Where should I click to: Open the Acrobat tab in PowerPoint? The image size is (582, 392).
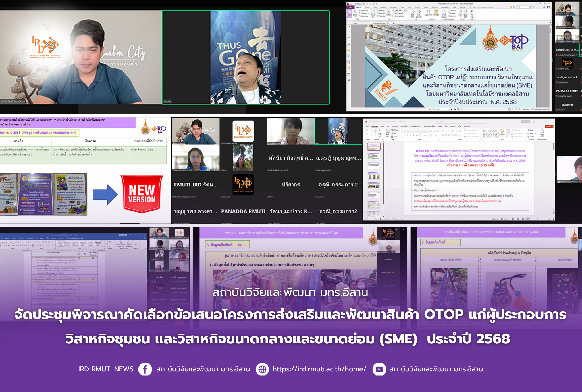coord(467,126)
